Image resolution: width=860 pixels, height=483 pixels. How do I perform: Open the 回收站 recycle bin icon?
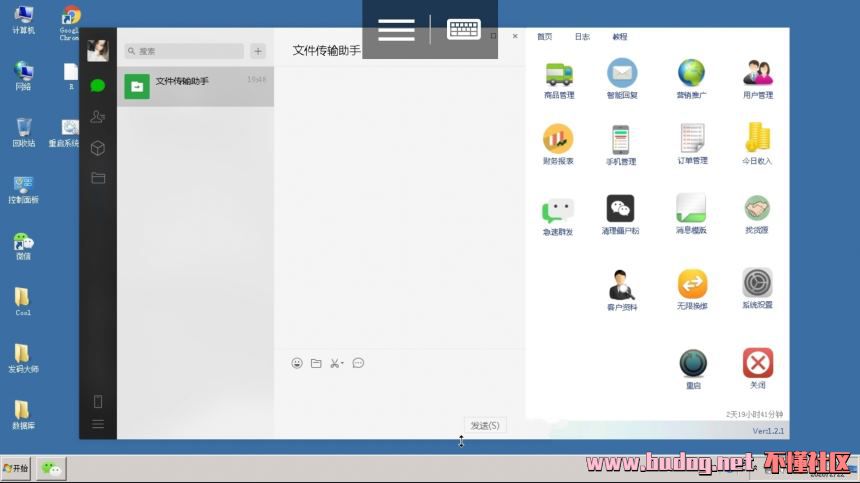(x=24, y=133)
